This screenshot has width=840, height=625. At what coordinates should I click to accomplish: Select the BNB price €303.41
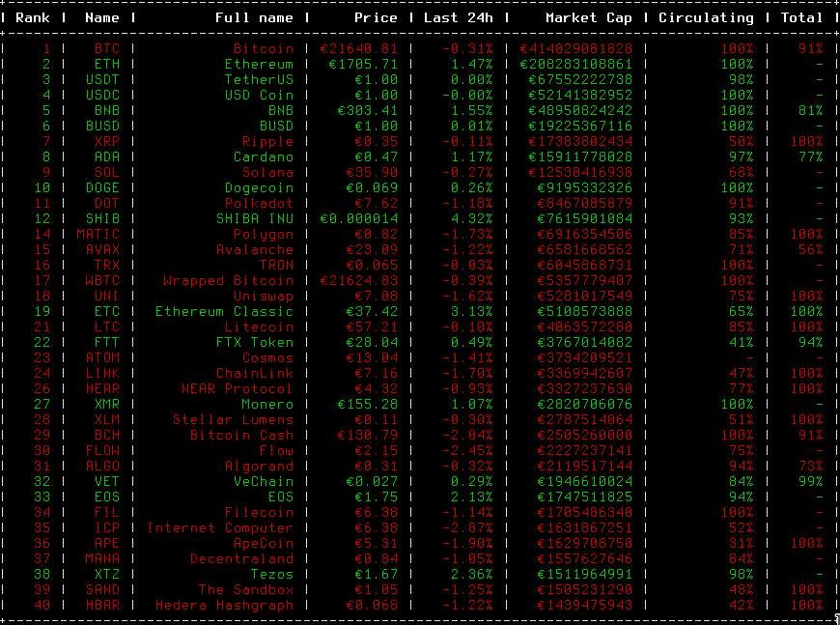point(367,111)
